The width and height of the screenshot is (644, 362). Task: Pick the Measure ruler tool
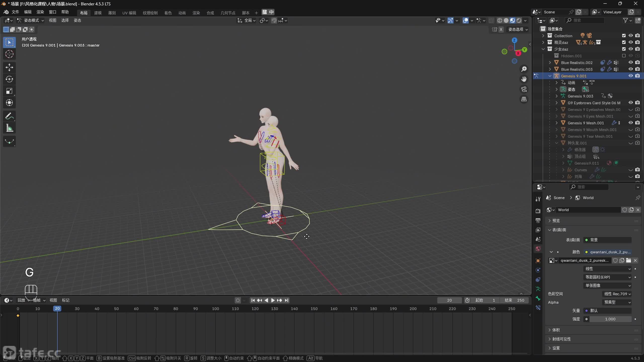point(9,128)
